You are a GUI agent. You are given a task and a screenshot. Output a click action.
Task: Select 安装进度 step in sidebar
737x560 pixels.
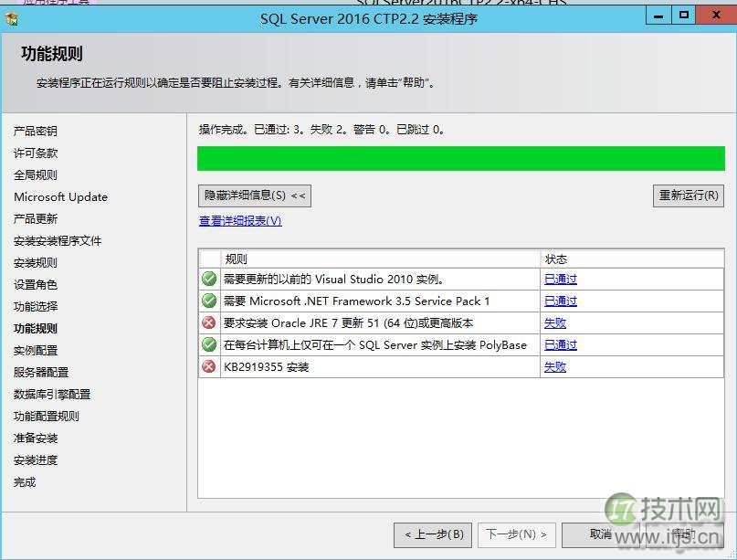point(36,460)
